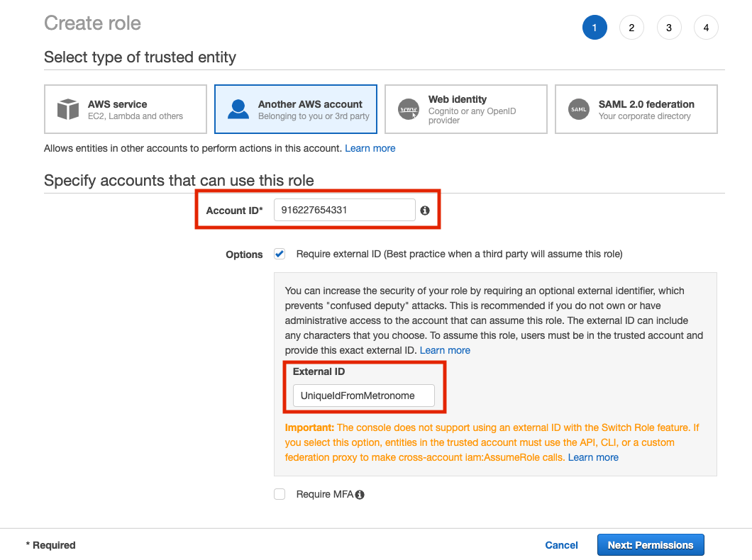Viewport: 752px width, 560px height.
Task: Click the Another AWS account person icon
Action: point(238,110)
